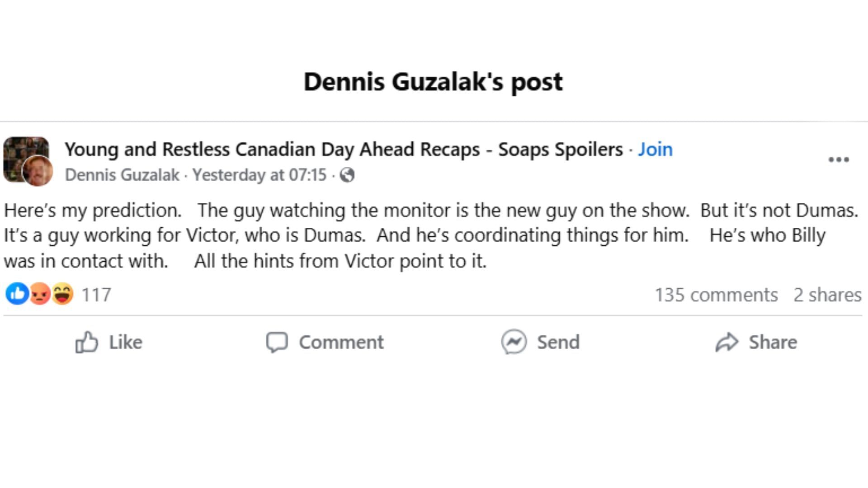Open Dennis Guzalak's profile name link
The image size is (868, 488).
[122, 175]
